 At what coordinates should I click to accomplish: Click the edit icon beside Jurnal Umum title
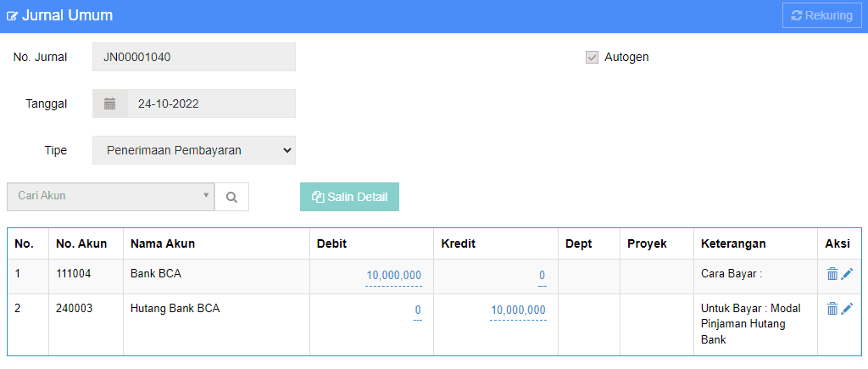[12, 16]
